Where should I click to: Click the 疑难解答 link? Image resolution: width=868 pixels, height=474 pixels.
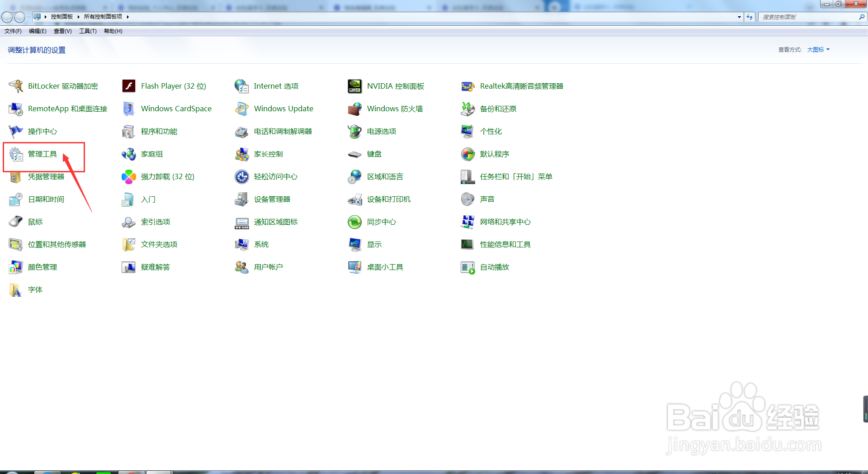[156, 267]
